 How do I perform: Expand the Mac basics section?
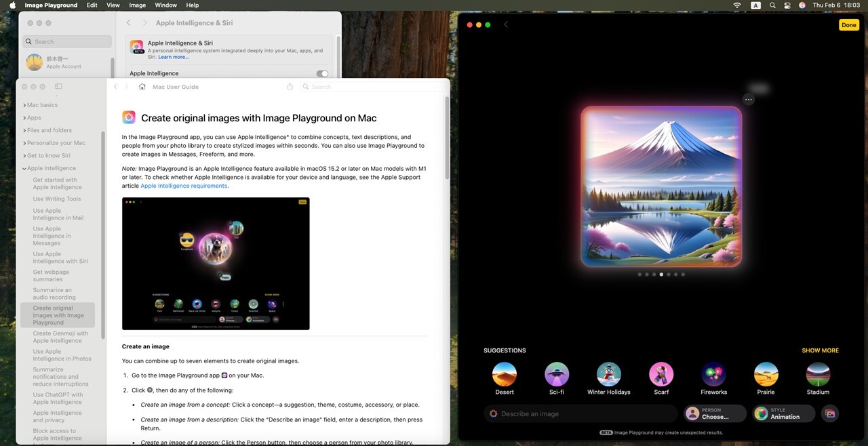24,105
